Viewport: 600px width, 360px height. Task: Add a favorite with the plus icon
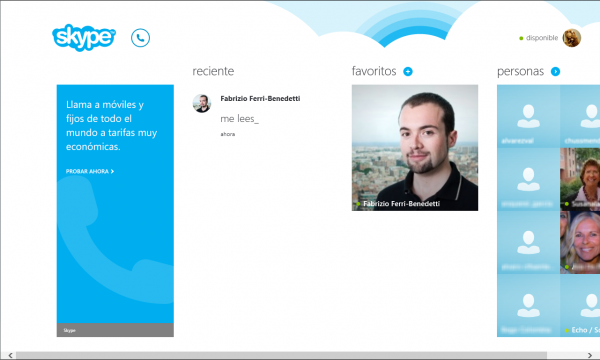[x=408, y=72]
